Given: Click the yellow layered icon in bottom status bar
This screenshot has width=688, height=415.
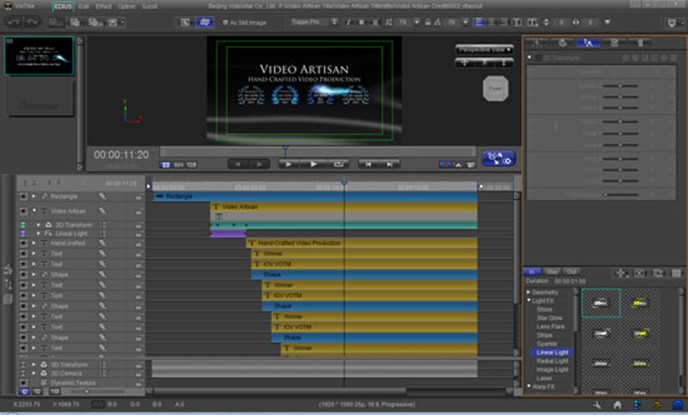Looking at the screenshot, I should click(658, 405).
